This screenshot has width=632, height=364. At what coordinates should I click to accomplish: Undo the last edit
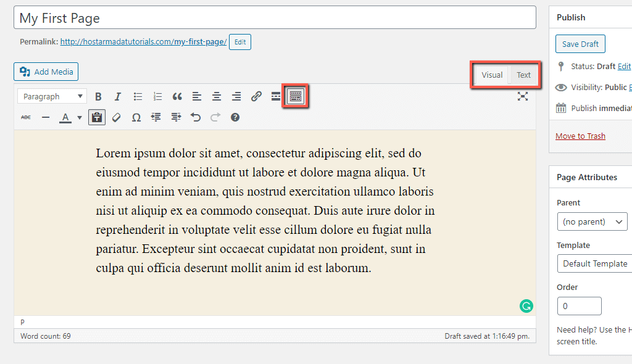[196, 117]
